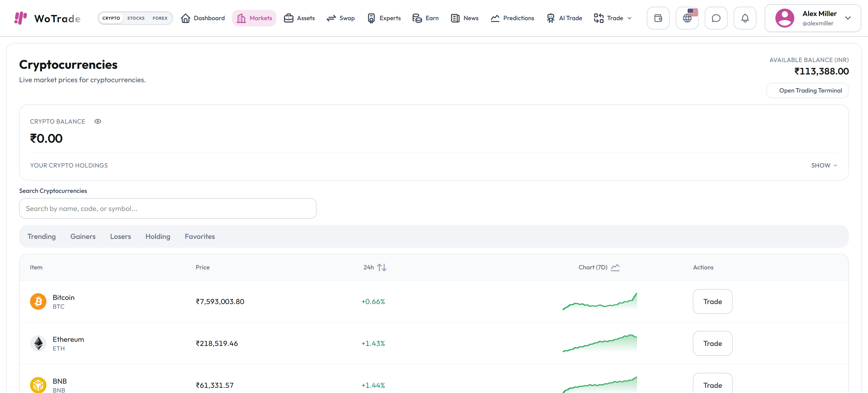Open Dashboard home icon
868x393 pixels.
click(185, 18)
